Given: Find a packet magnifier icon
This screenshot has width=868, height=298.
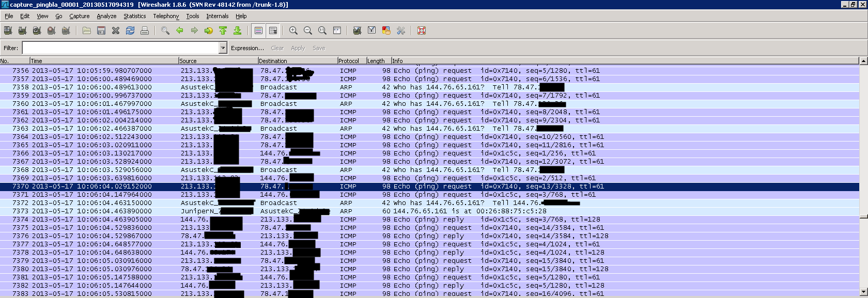Looking at the screenshot, I should coord(165,31).
